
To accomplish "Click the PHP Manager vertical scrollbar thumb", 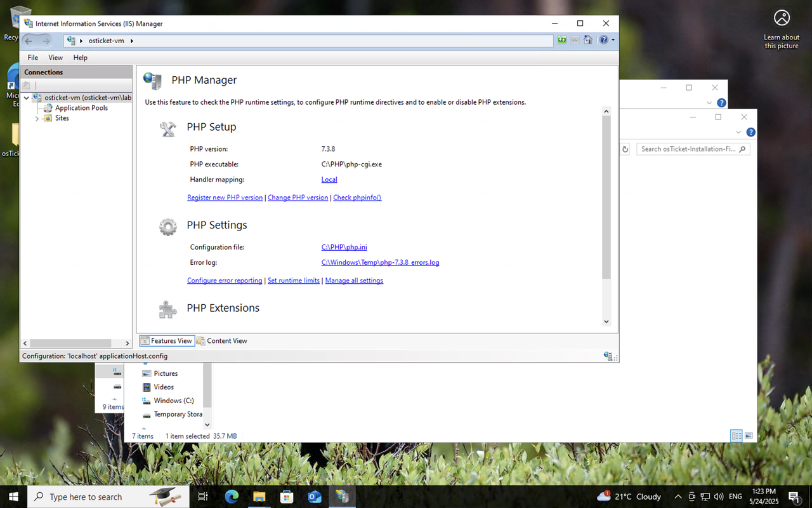I will pyautogui.click(x=606, y=197).
